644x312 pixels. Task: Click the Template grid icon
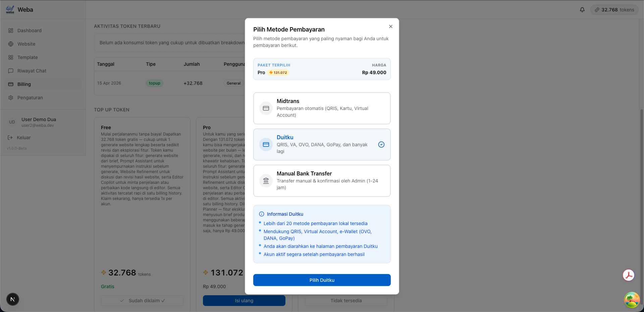click(11, 57)
